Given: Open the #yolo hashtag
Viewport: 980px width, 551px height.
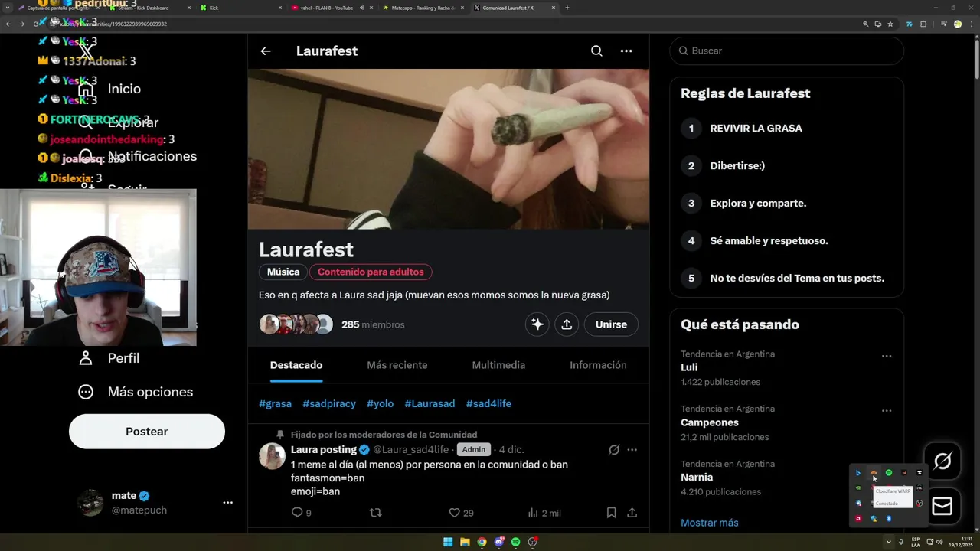Looking at the screenshot, I should [x=380, y=403].
